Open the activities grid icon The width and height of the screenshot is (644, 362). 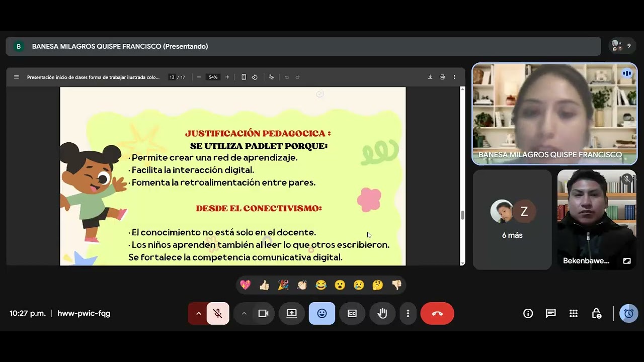point(574,313)
